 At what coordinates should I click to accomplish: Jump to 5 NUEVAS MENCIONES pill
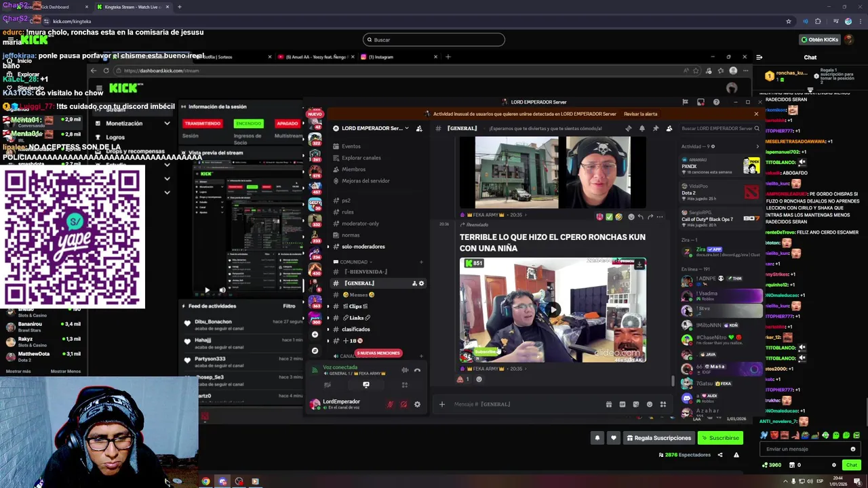coord(378,353)
